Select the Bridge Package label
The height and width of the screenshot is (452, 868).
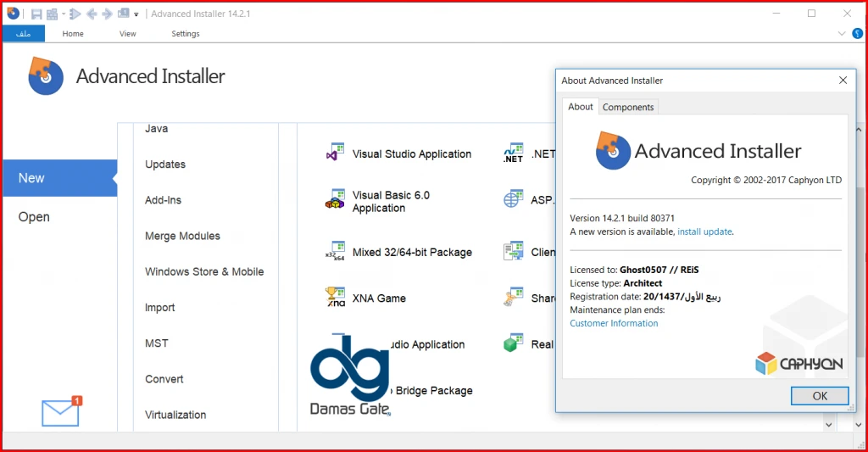point(434,390)
